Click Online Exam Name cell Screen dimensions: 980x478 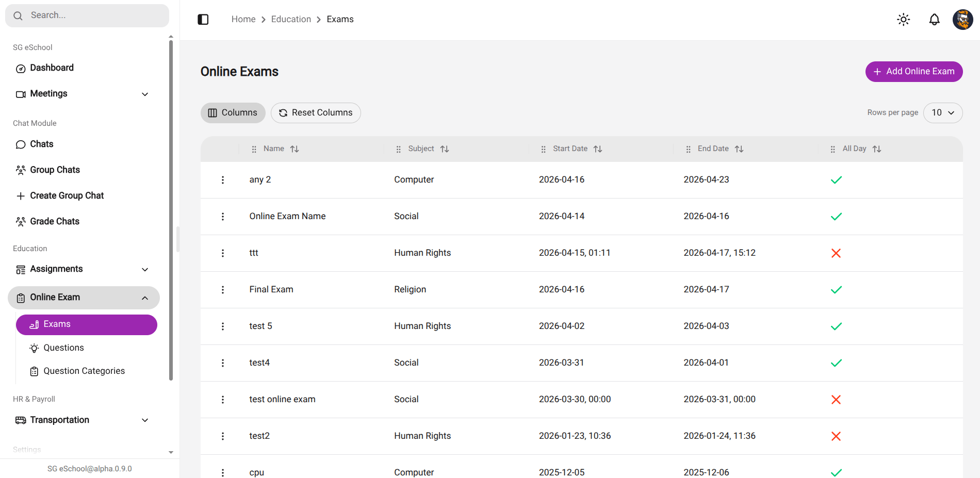tap(287, 217)
